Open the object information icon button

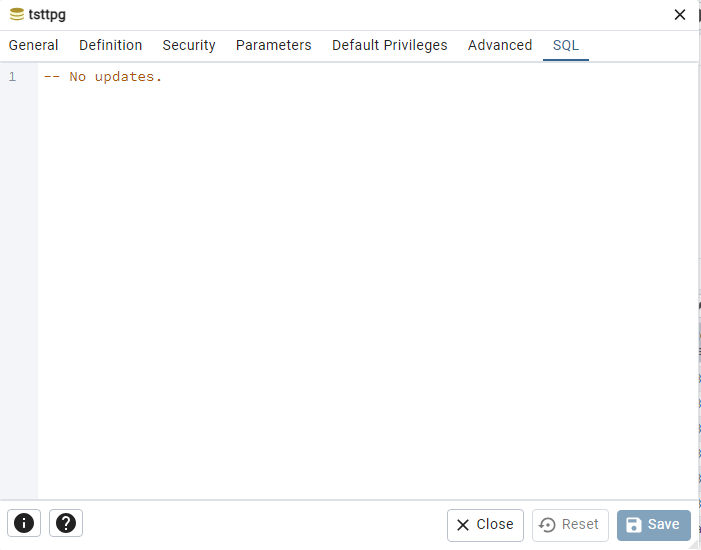(x=24, y=523)
